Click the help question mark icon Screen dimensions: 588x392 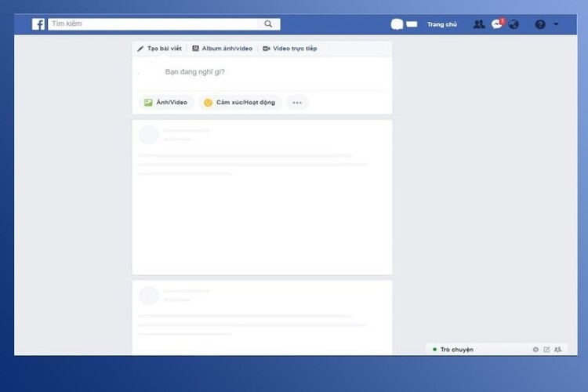[x=540, y=24]
